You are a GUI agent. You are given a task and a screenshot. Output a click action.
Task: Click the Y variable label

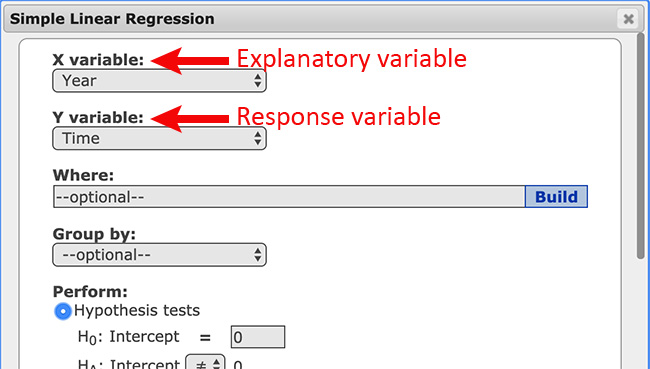pyautogui.click(x=98, y=118)
